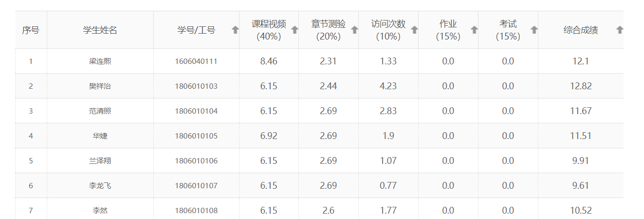Viewport: 644px width, 219px height.
Task: Sort by 学号/工号 arrow icon
Action: 235,30
